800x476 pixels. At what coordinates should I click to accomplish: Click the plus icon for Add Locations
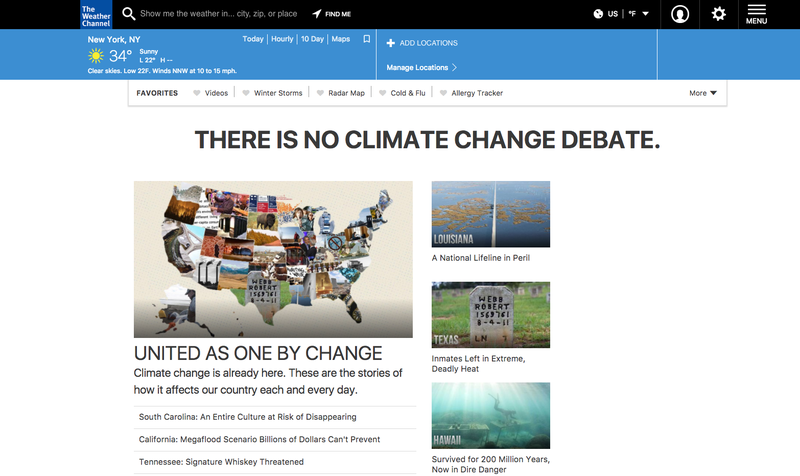(x=390, y=43)
